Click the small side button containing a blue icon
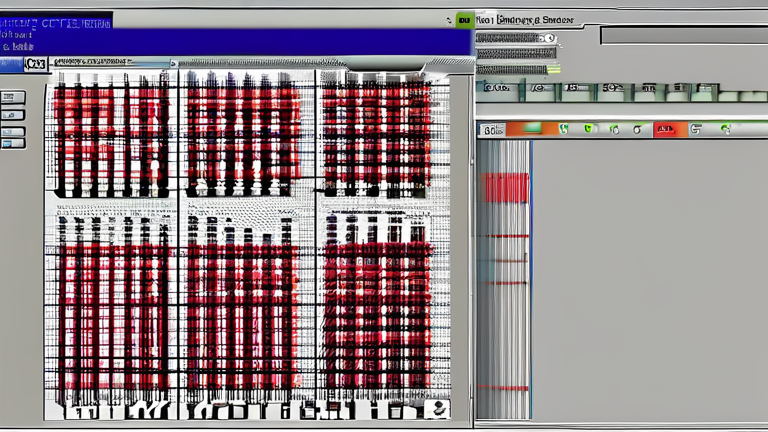This screenshot has height=432, width=768. coord(13,144)
